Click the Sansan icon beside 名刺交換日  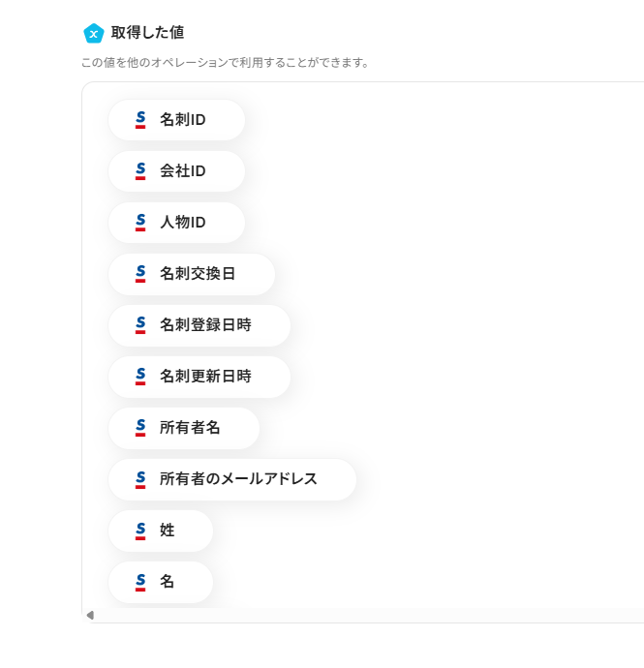[x=140, y=274]
